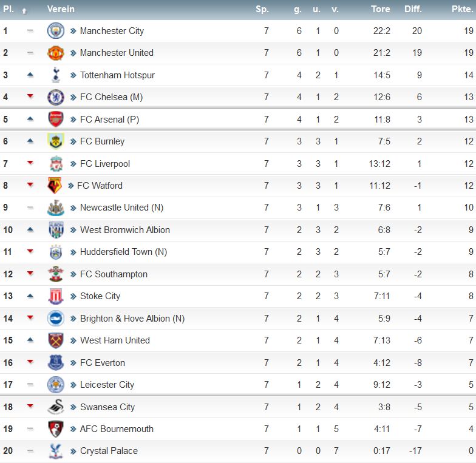Click the Tottenham Hotspur crest icon

point(56,75)
